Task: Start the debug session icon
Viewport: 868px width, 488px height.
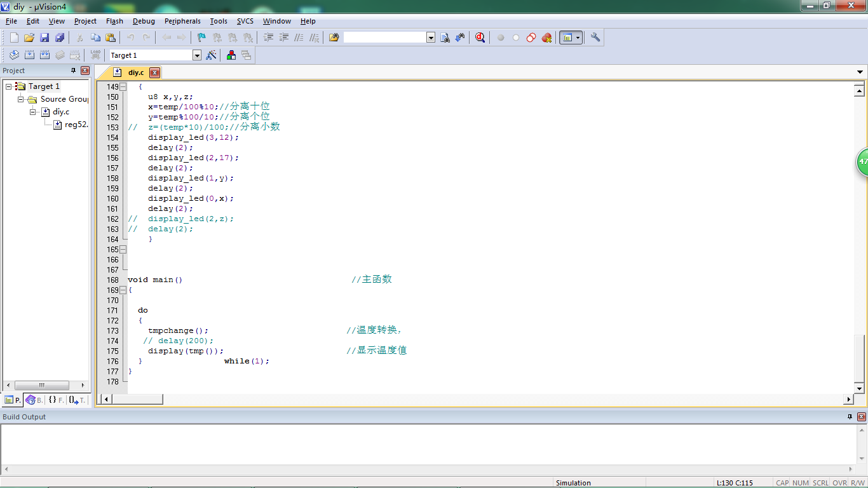Action: click(480, 37)
